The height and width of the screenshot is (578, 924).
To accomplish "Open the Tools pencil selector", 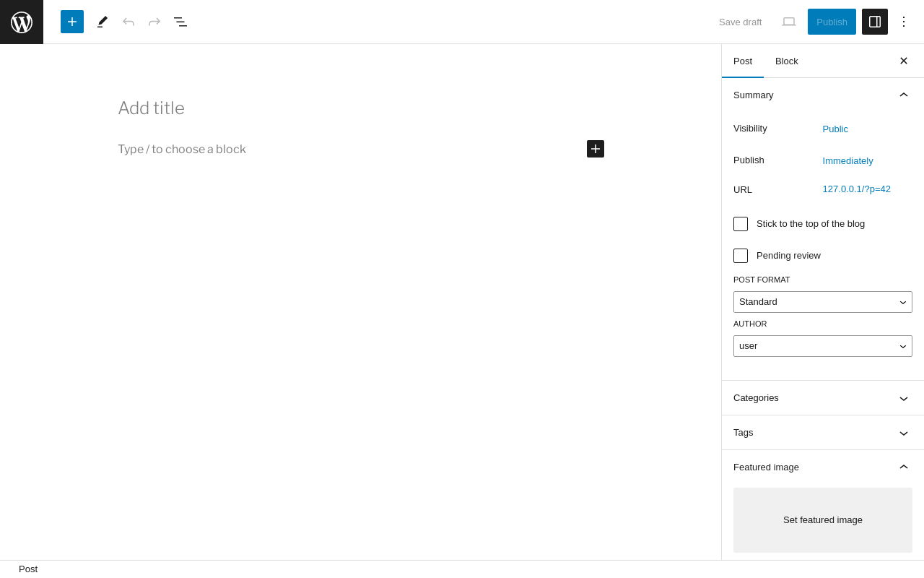I will [103, 22].
